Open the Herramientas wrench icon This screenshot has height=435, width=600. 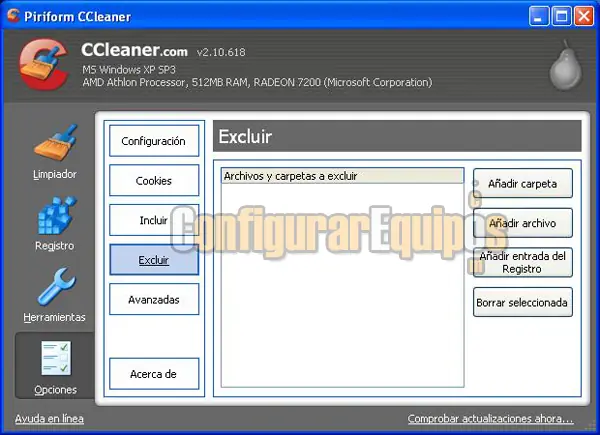57,286
